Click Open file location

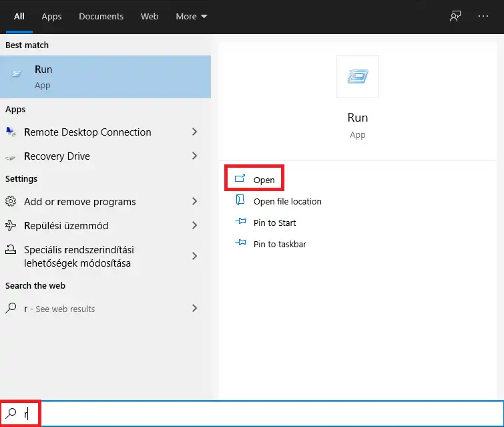[287, 201]
